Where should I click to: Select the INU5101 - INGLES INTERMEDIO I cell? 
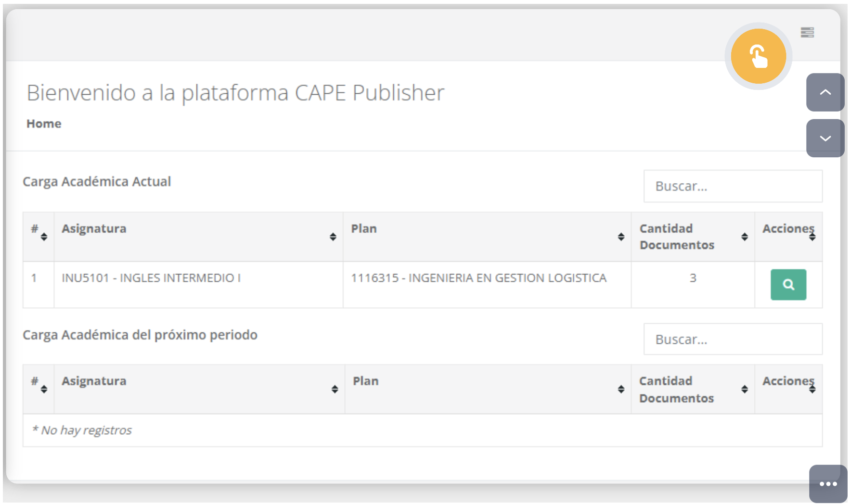198,285
